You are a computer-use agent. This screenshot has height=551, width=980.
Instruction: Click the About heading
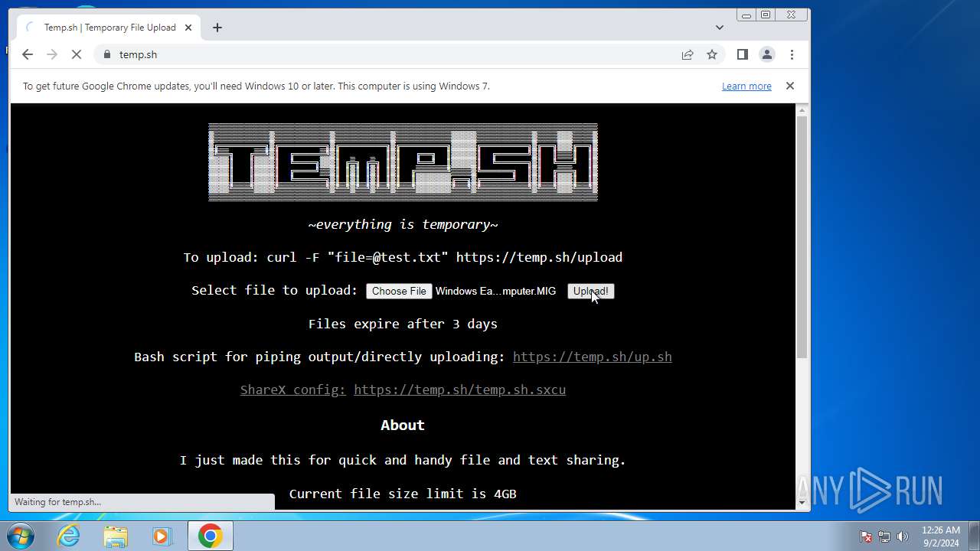[x=403, y=425]
